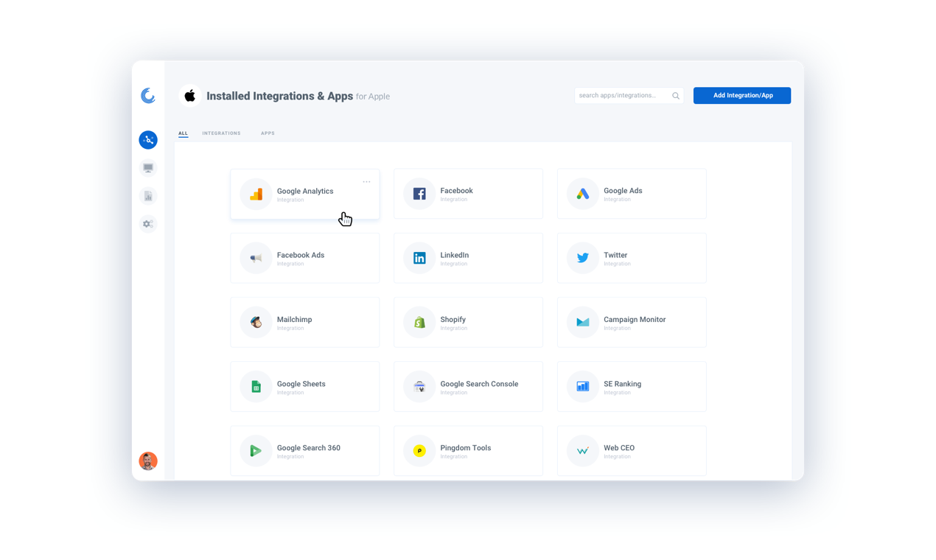
Task: Switch to the INTEGRATIONS tab
Action: tap(221, 133)
